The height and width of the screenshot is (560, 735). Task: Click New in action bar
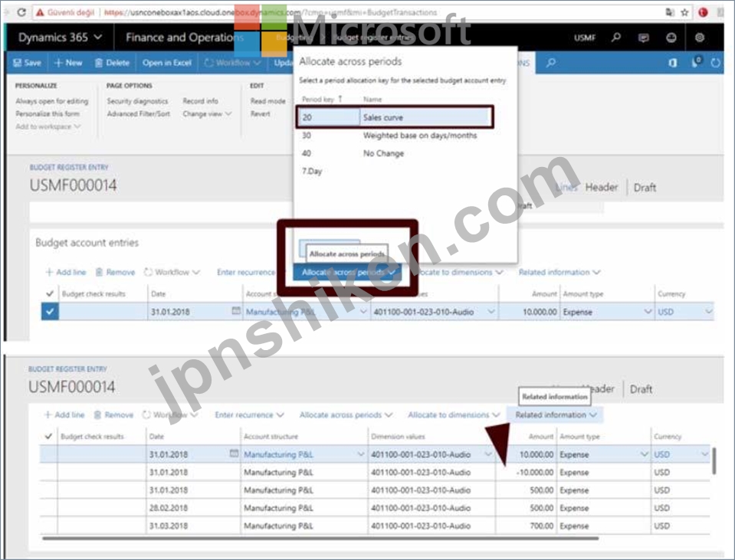(x=68, y=63)
